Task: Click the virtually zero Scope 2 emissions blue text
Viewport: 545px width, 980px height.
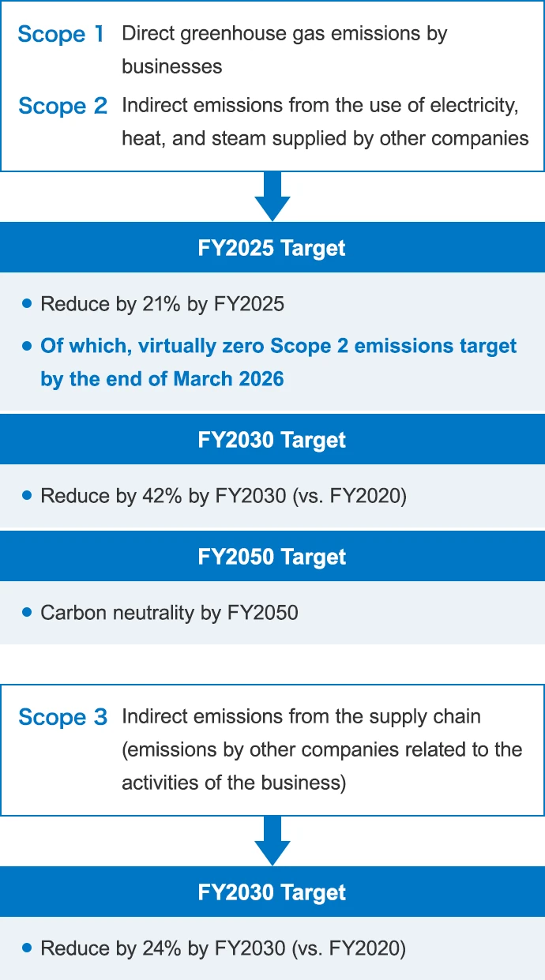Action: 279,362
